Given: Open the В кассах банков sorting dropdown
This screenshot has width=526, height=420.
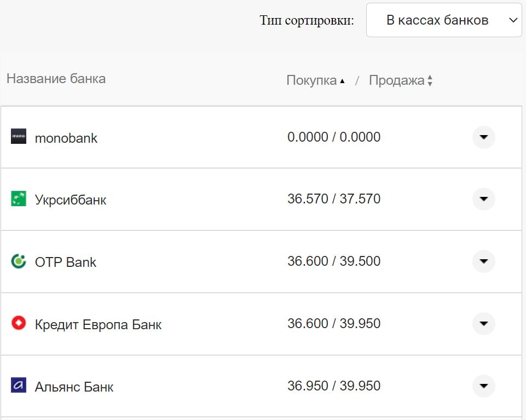Looking at the screenshot, I should coord(443,20).
